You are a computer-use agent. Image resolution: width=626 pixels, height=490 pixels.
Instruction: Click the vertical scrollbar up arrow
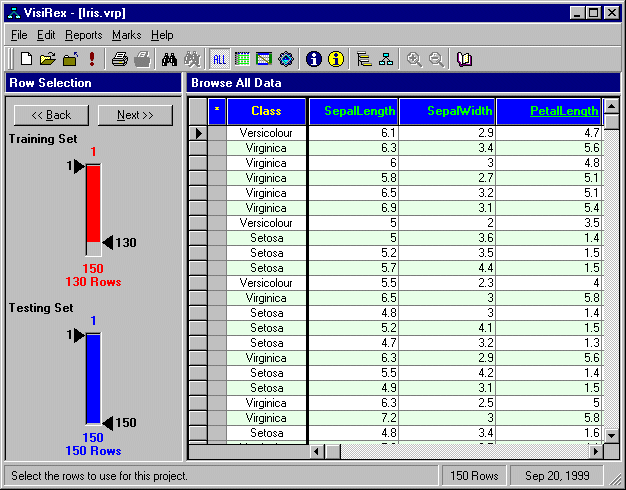(611, 105)
